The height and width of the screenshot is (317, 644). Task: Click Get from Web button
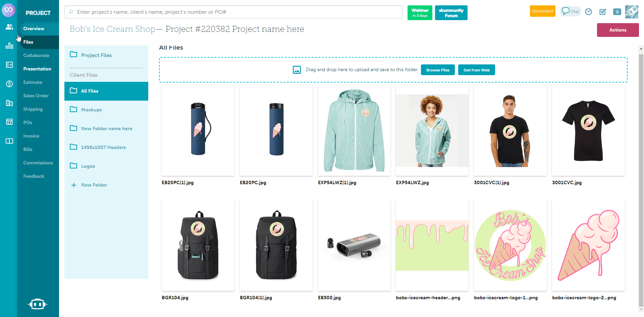click(x=477, y=70)
